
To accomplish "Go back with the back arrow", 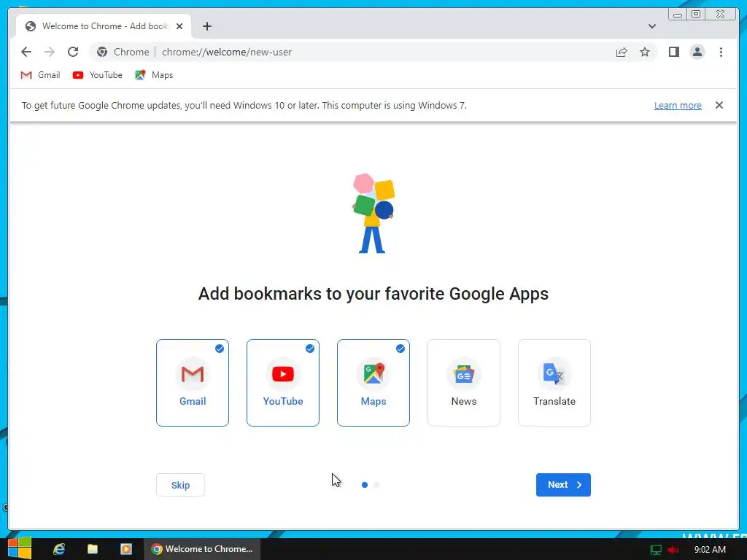I will tap(26, 52).
